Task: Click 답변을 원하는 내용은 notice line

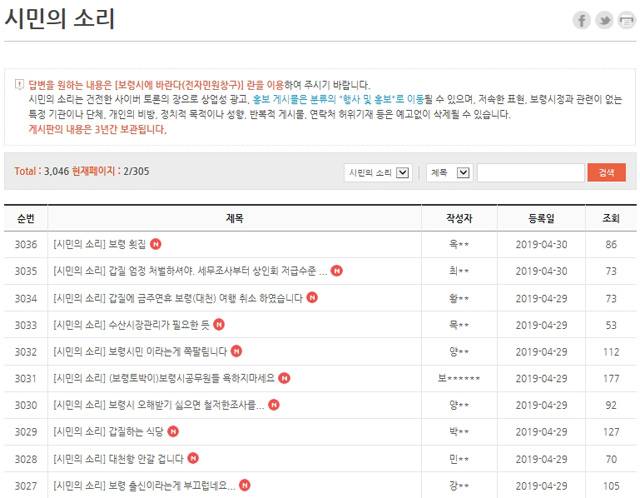Action: [199, 85]
